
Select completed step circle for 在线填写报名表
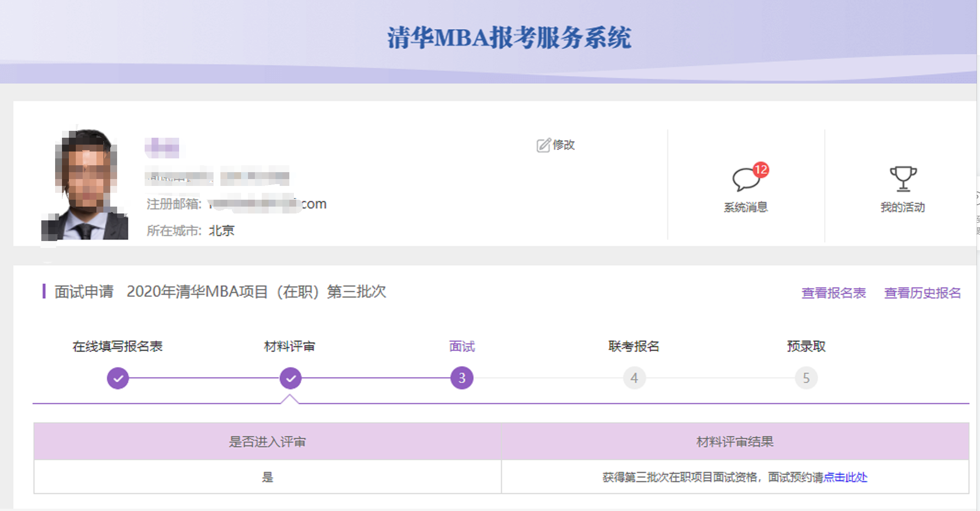[x=118, y=378]
